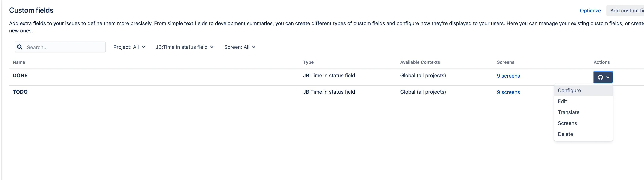Click the chevron beside Screen: All
644x180 pixels.
[x=254, y=47]
